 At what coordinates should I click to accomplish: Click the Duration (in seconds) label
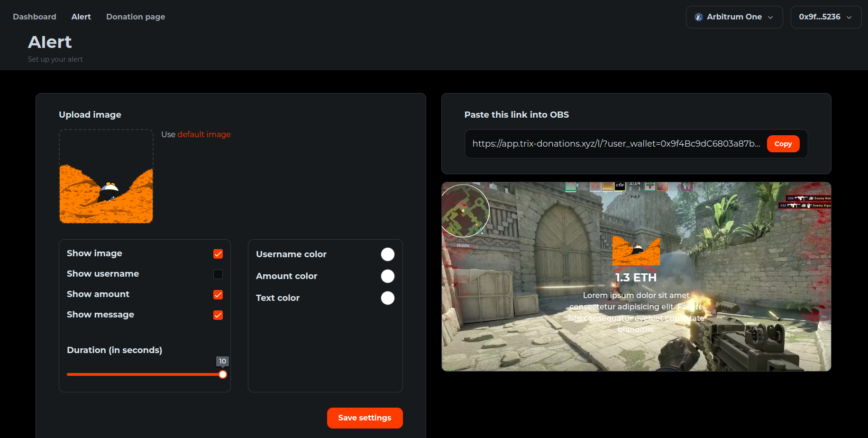click(x=114, y=350)
